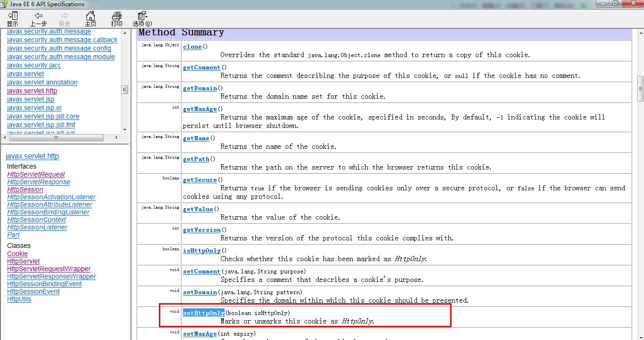Open the getMaxAge method link
The height and width of the screenshot is (340, 644).
[200, 109]
